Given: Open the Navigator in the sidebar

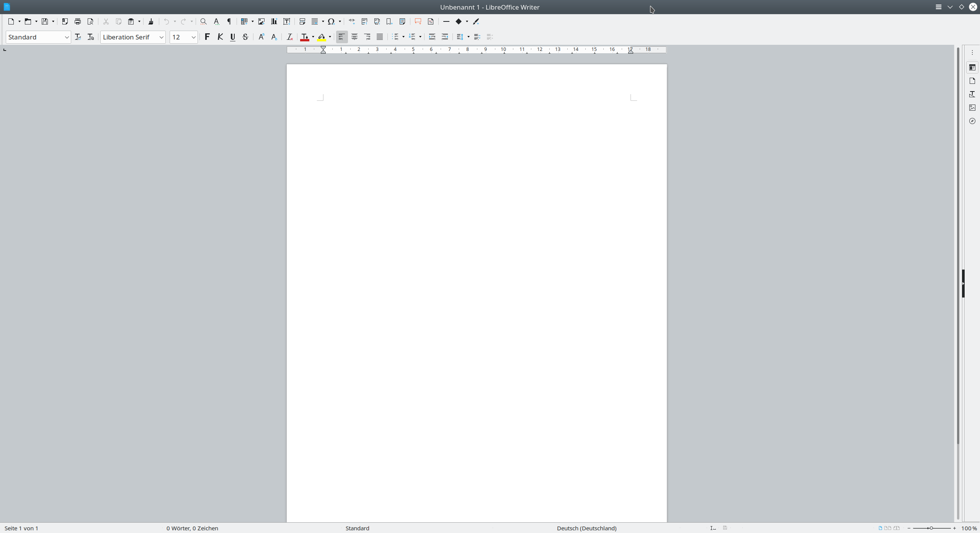Looking at the screenshot, I should point(972,121).
